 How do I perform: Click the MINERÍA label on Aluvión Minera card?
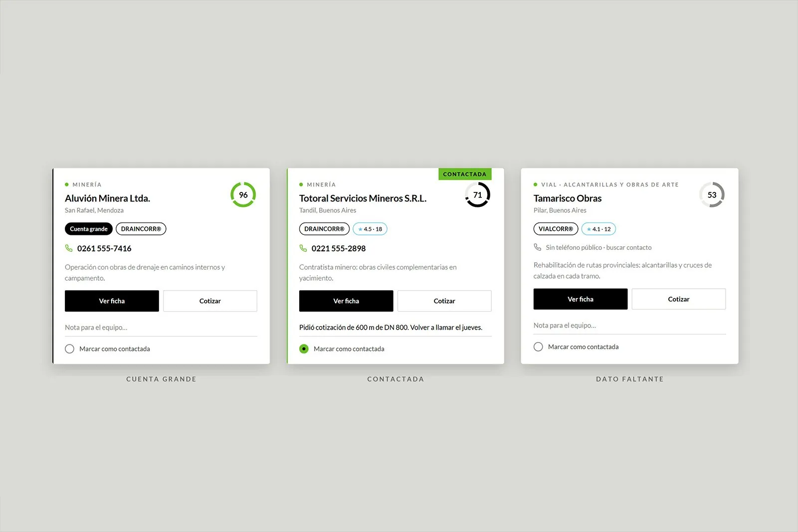[87, 184]
